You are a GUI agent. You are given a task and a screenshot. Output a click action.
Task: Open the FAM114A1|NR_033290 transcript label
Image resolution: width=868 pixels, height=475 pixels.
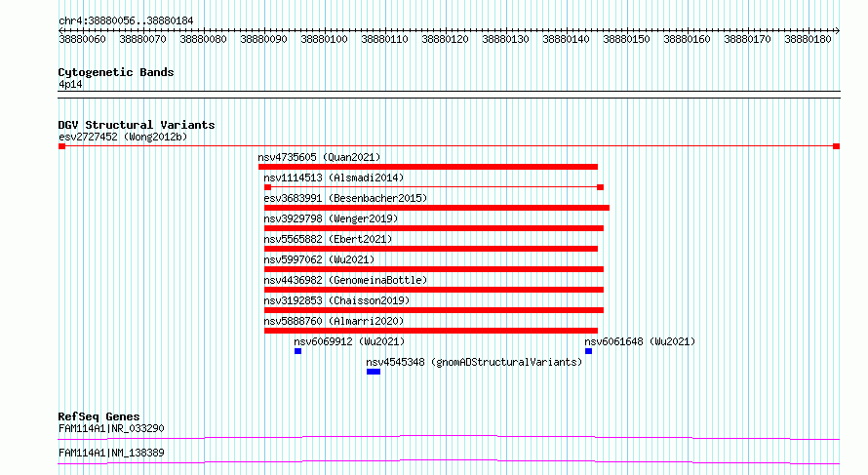click(111, 428)
